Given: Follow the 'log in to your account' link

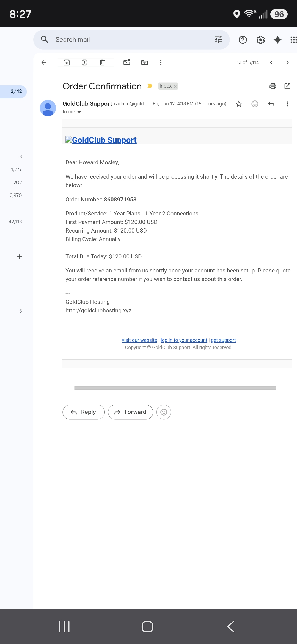Looking at the screenshot, I should pos(184,340).
